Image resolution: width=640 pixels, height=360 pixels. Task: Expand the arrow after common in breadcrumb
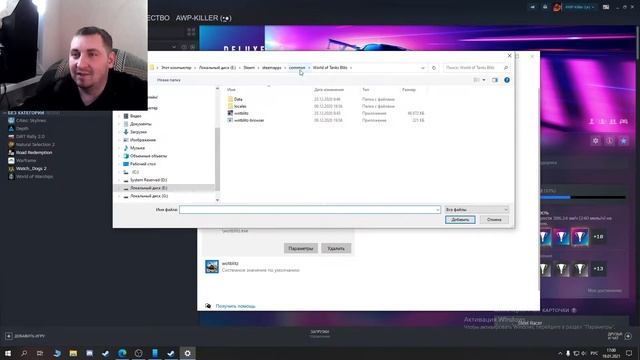click(x=309, y=68)
